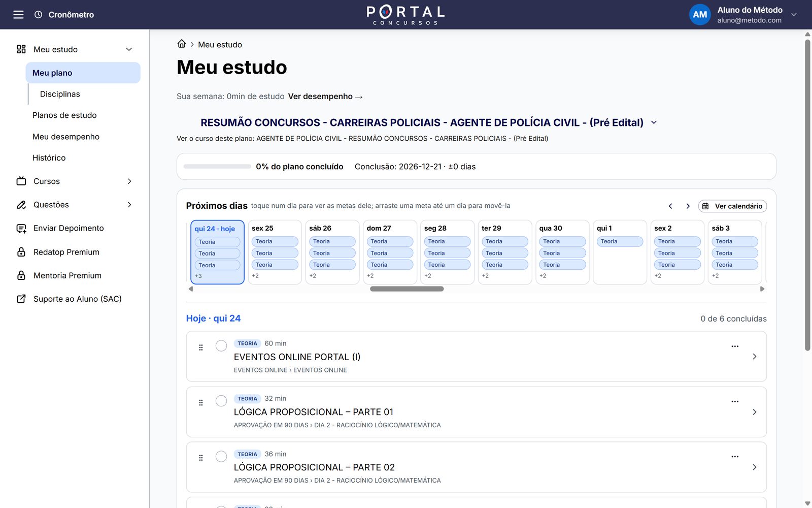The width and height of the screenshot is (812, 508).
Task: Open more options for LÓGICA PROPOSICIONAL PARTE 02
Action: click(735, 457)
